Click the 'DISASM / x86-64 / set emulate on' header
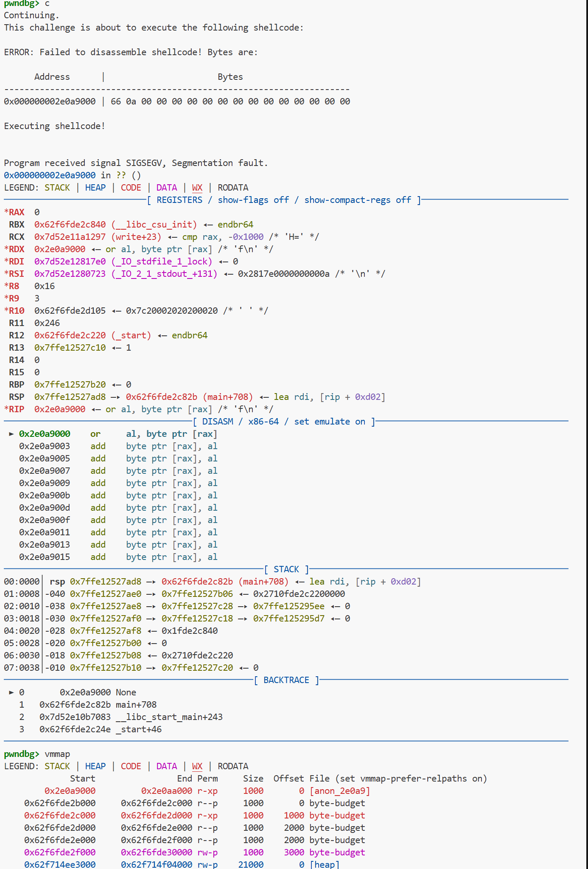The height and width of the screenshot is (869, 588). coord(284,422)
